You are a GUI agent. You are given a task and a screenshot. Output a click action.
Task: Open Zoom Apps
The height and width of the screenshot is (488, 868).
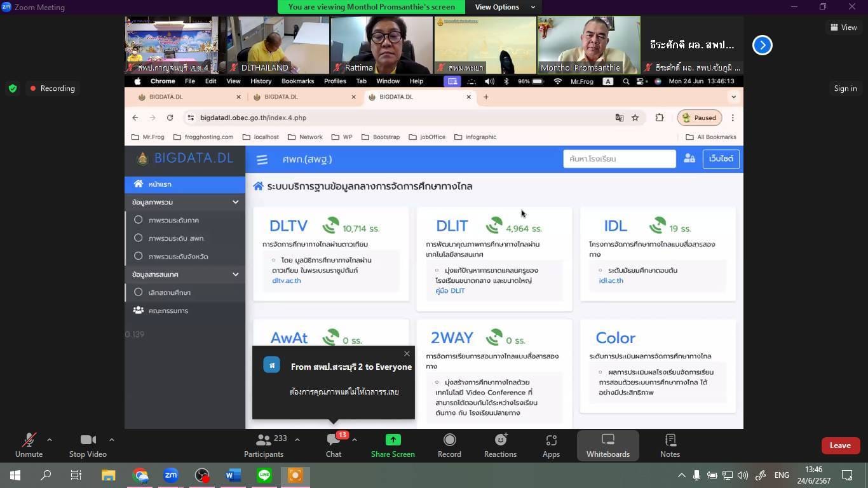coord(551,445)
